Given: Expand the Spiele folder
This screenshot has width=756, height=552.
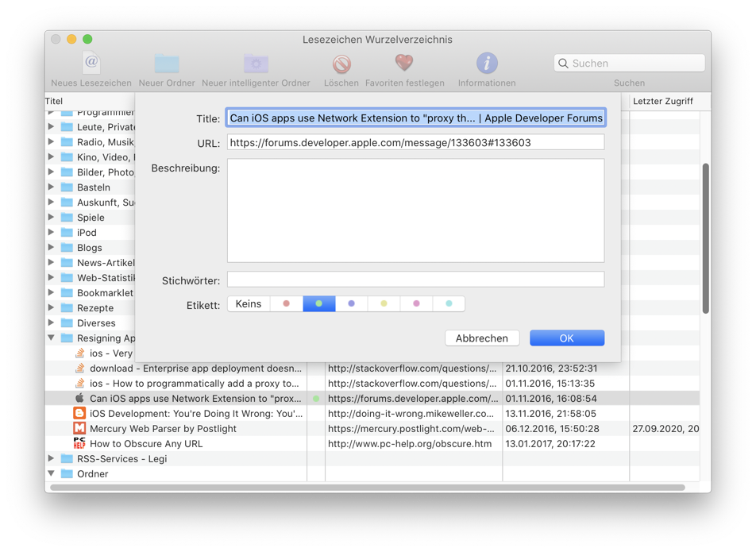Looking at the screenshot, I should tap(51, 217).
